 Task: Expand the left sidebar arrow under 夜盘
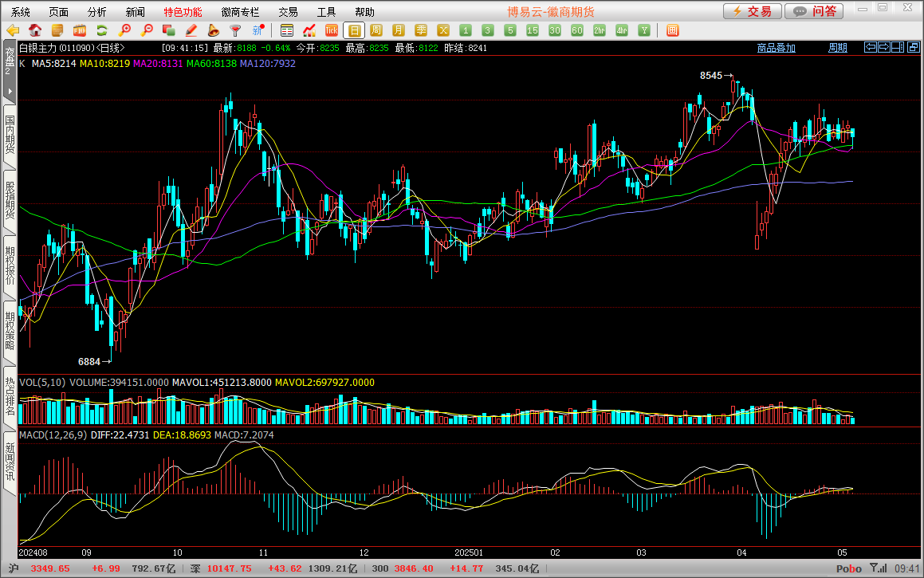pyautogui.click(x=10, y=92)
